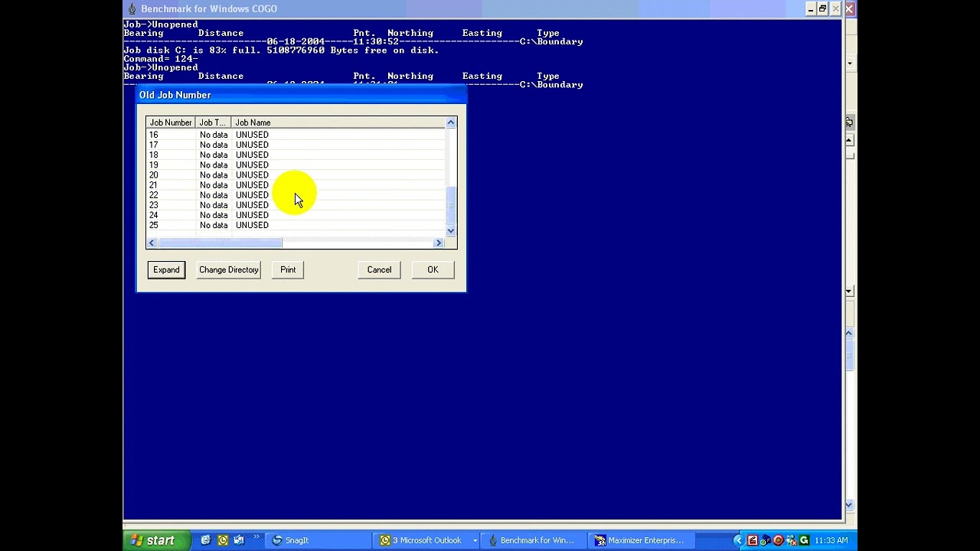Select job number 19 row
This screenshot has height=551, width=980.
pyautogui.click(x=296, y=165)
